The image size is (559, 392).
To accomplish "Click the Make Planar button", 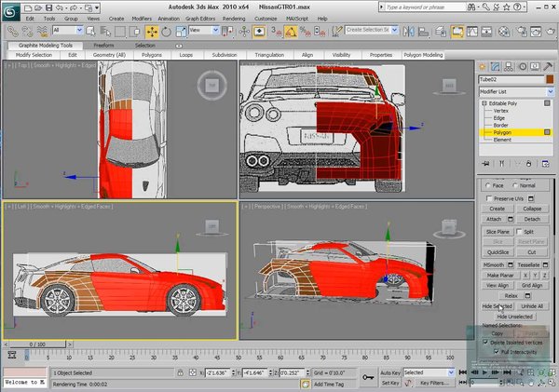I will pos(500,275).
